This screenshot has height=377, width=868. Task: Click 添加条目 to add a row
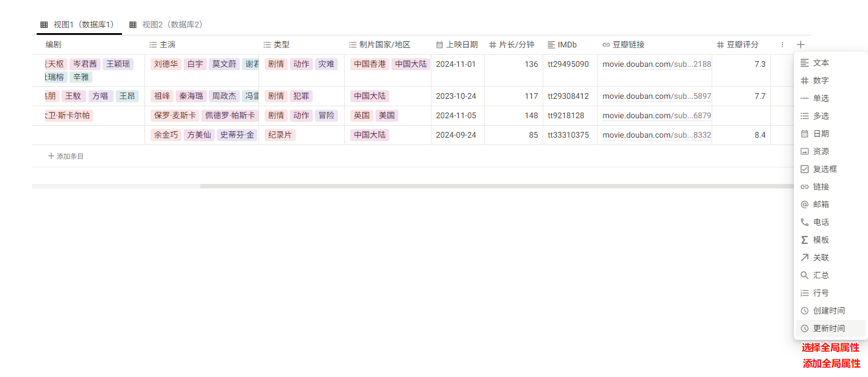click(66, 156)
